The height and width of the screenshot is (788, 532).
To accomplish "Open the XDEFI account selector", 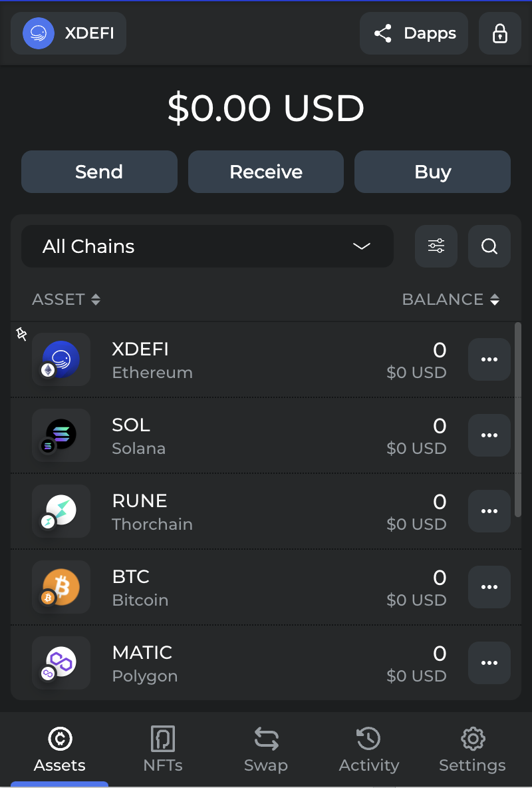I will click(x=68, y=33).
